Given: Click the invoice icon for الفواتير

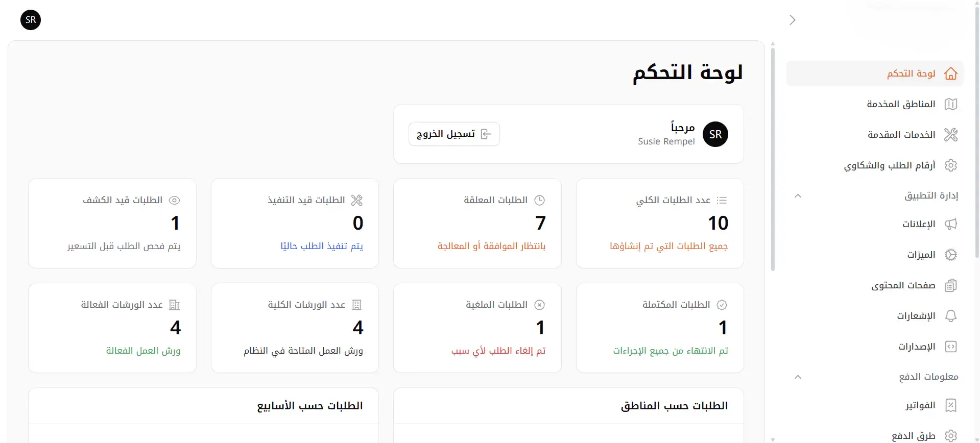Looking at the screenshot, I should point(950,405).
